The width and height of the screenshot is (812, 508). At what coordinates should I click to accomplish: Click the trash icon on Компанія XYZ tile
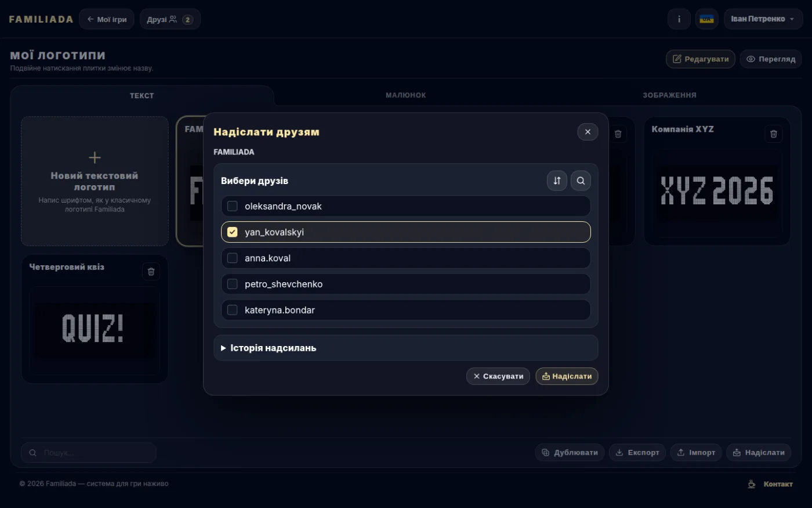click(x=773, y=134)
